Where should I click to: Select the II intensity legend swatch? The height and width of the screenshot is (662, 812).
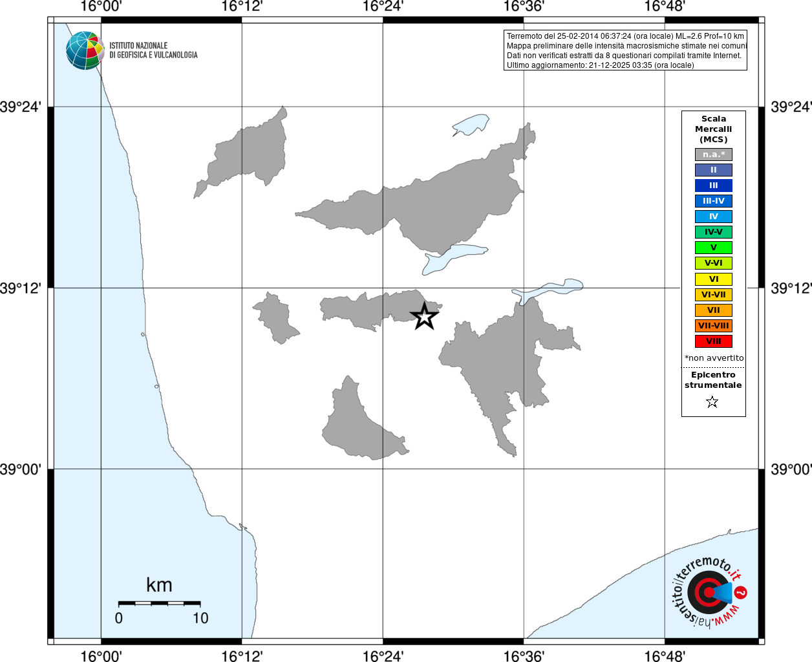(714, 170)
